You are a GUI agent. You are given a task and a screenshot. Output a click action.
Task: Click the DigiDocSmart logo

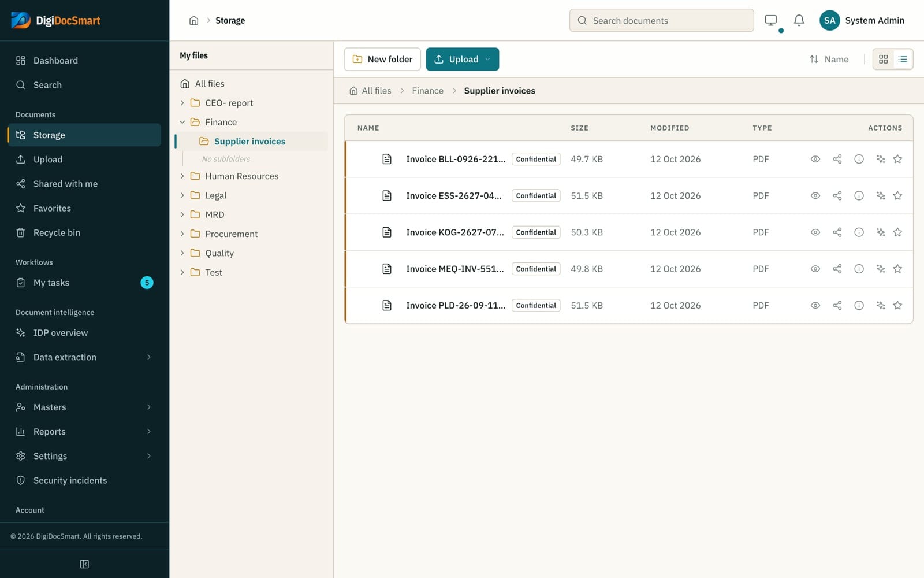(55, 20)
